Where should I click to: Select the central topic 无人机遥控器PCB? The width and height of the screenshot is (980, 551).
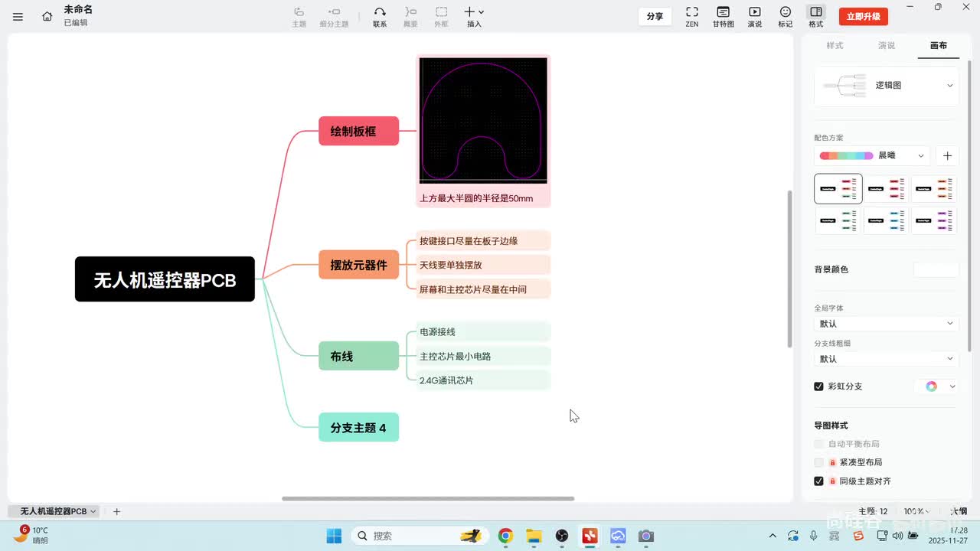pyautogui.click(x=165, y=279)
